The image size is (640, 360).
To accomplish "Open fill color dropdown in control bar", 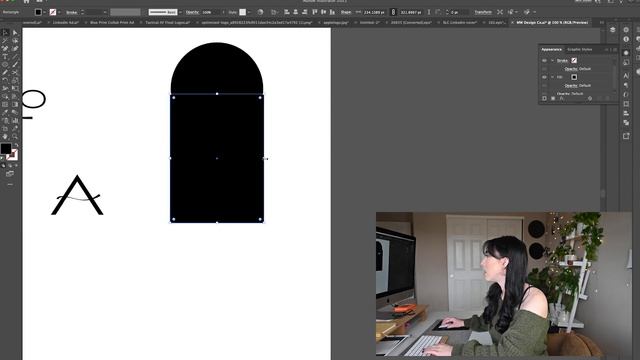I will [x=44, y=12].
